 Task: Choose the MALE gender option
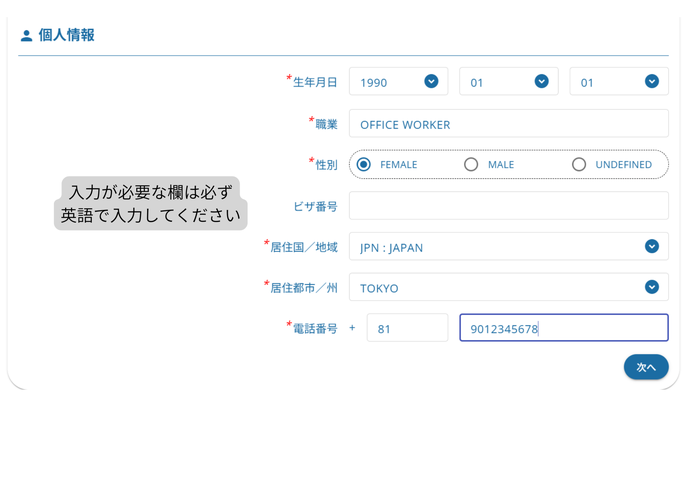click(471, 164)
